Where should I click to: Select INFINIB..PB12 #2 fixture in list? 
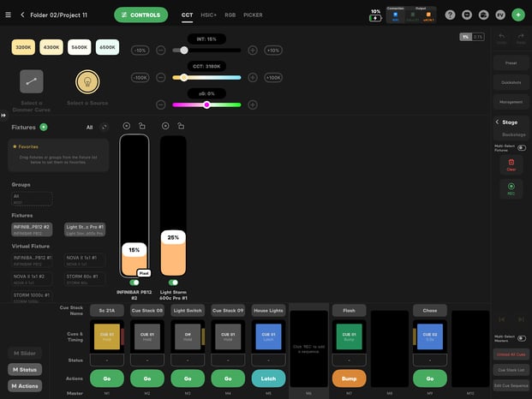32,229
